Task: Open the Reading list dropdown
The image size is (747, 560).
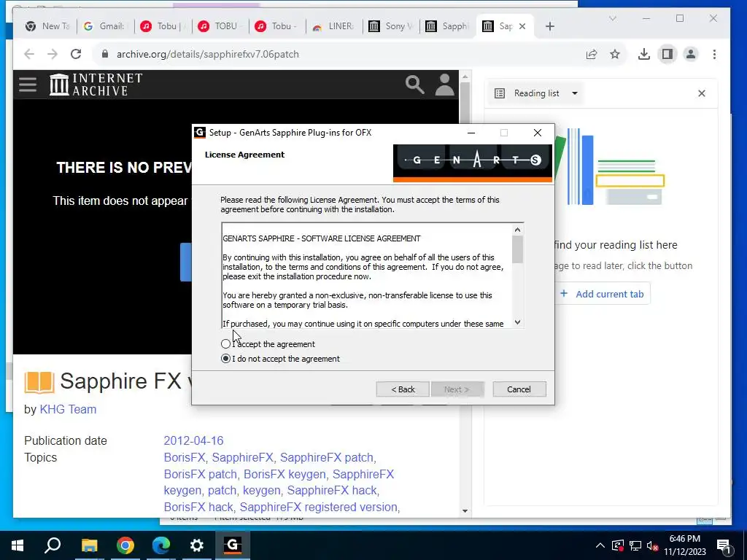Action: (x=537, y=93)
